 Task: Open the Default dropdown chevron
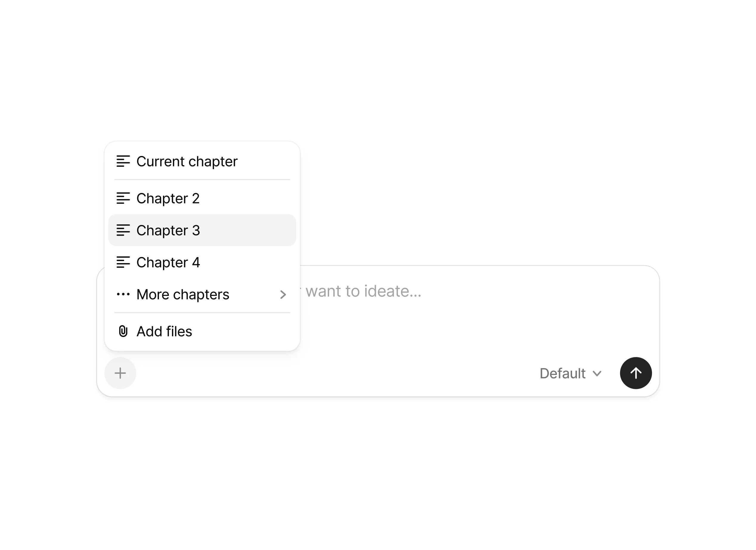pos(597,373)
